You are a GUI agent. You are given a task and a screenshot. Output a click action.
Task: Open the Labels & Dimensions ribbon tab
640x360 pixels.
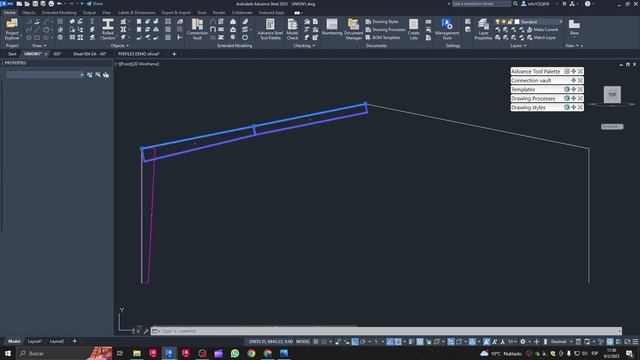pyautogui.click(x=136, y=13)
